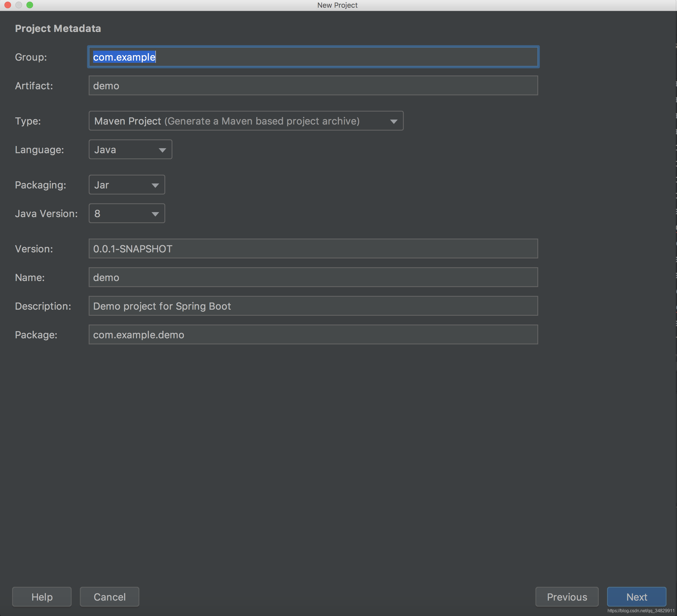Click the Package input field
The width and height of the screenshot is (677, 616).
coord(313,334)
